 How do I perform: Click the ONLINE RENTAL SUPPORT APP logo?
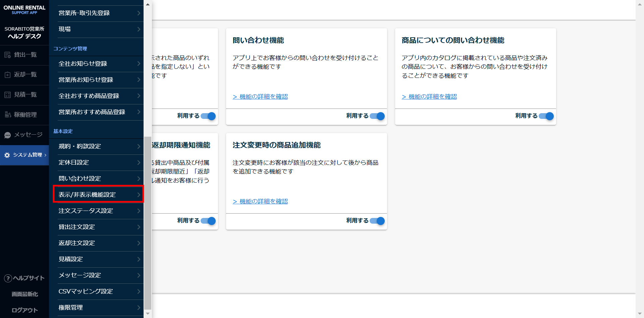point(24,10)
